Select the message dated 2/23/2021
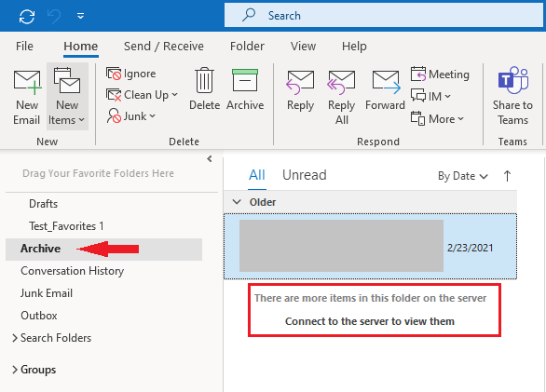Screen dimensions: 546x392 [x=370, y=247]
